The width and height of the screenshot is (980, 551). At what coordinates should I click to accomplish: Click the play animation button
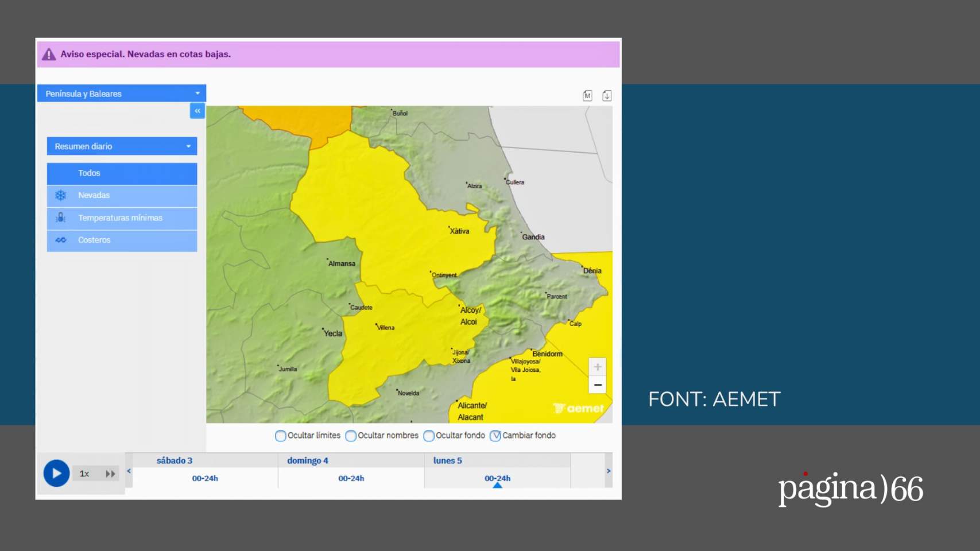[x=56, y=474]
